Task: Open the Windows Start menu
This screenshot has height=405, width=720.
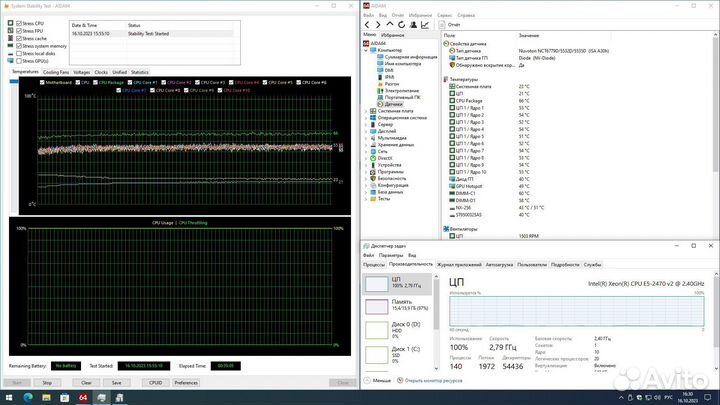Action: (9, 397)
